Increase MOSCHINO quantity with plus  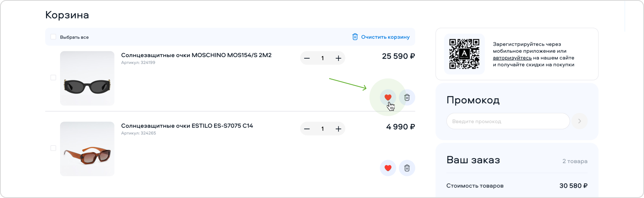coord(338,58)
